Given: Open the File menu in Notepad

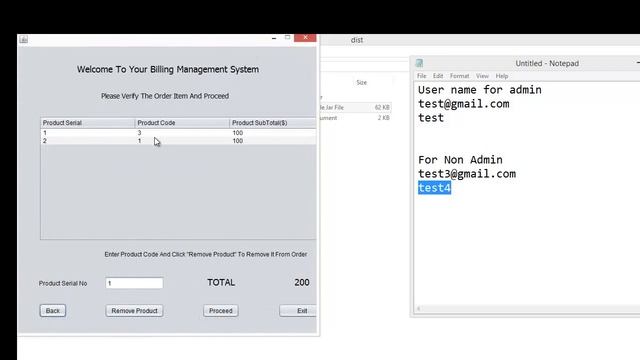Looking at the screenshot, I should tap(422, 76).
